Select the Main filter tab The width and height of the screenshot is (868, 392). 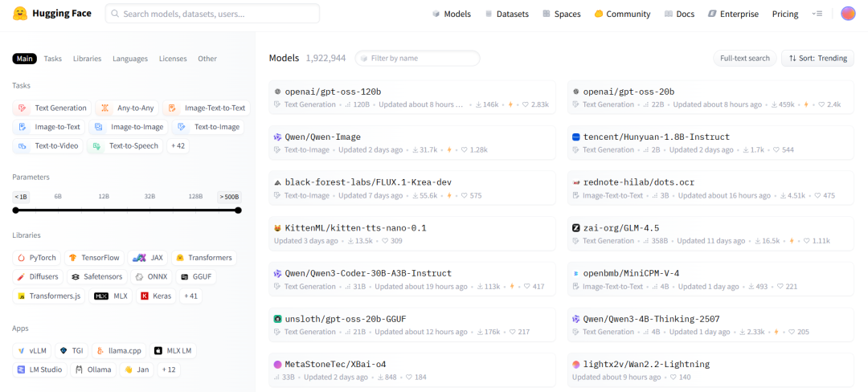pyautogui.click(x=25, y=59)
